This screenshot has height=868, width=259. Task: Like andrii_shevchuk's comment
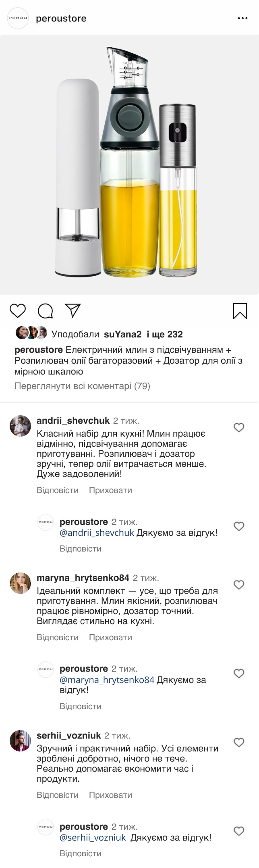(x=239, y=427)
